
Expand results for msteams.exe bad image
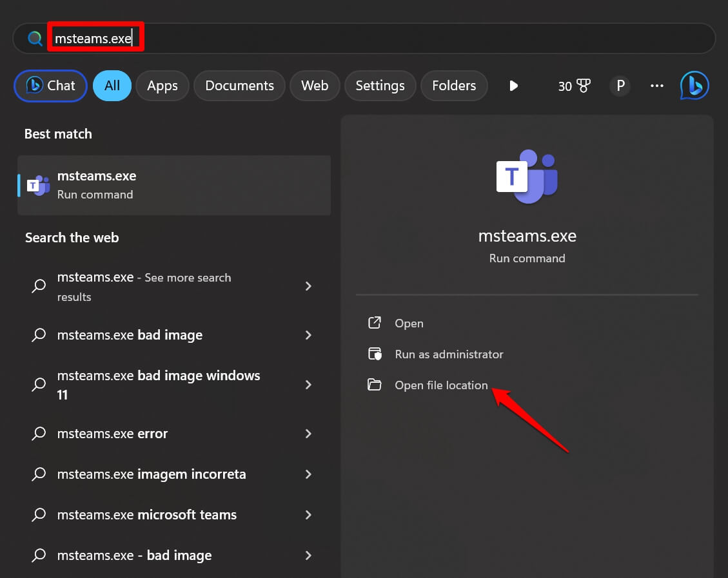[x=308, y=335]
